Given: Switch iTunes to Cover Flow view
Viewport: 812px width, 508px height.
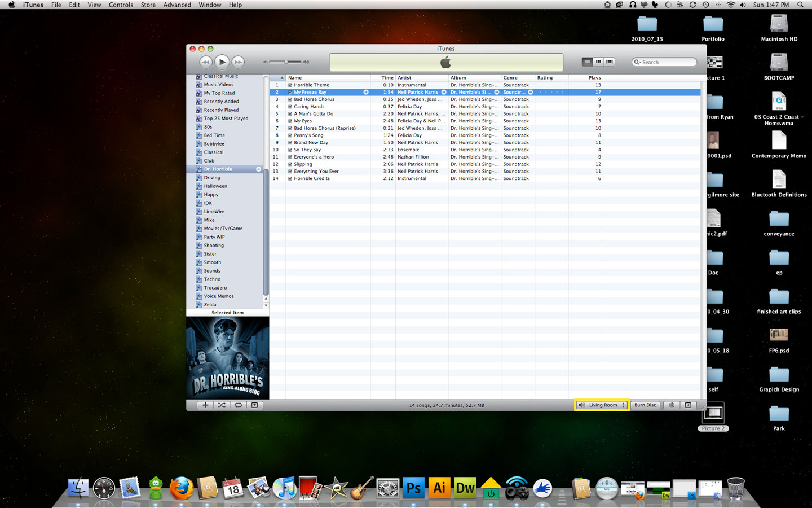Looking at the screenshot, I should pyautogui.click(x=609, y=62).
